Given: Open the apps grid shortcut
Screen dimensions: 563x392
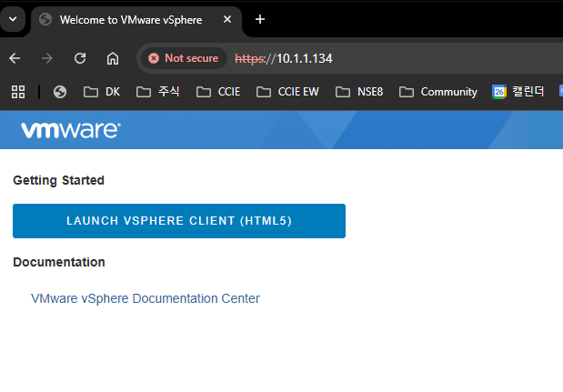Looking at the screenshot, I should tap(18, 92).
